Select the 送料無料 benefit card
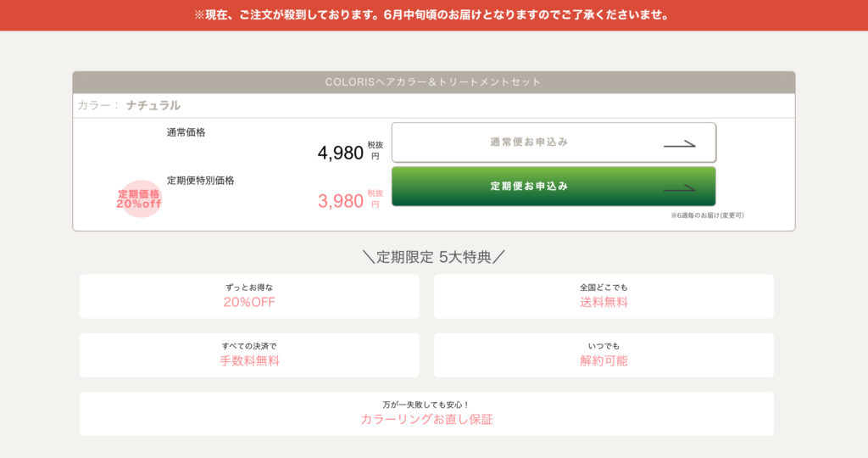Image resolution: width=868 pixels, height=458 pixels. coord(604,296)
